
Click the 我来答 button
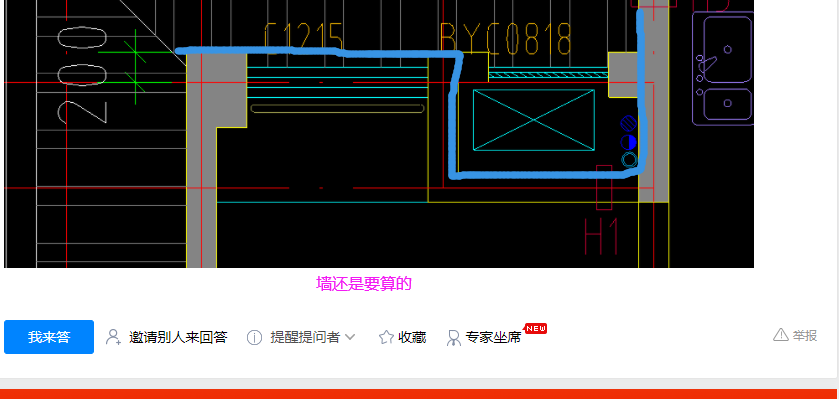point(49,337)
